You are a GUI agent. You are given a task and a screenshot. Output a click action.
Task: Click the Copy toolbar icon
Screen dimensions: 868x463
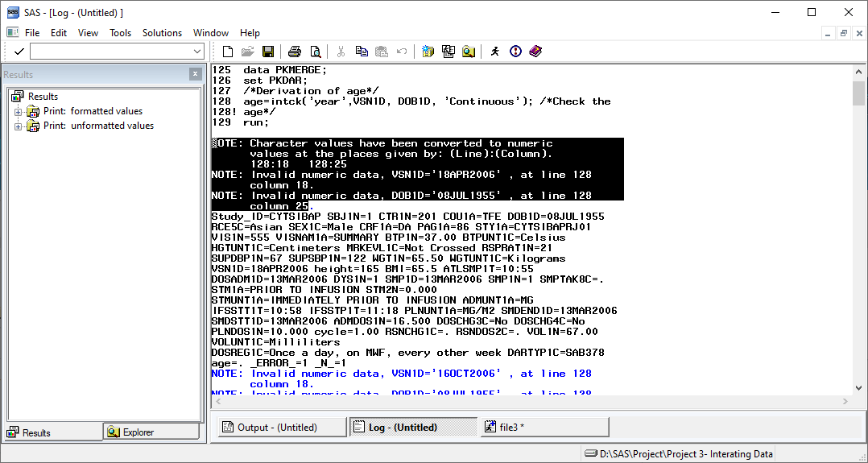coord(362,52)
